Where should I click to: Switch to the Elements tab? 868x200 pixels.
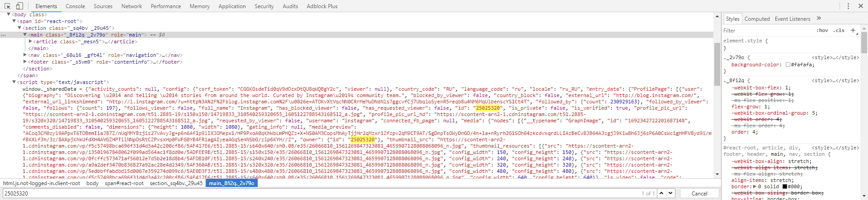[x=46, y=6]
